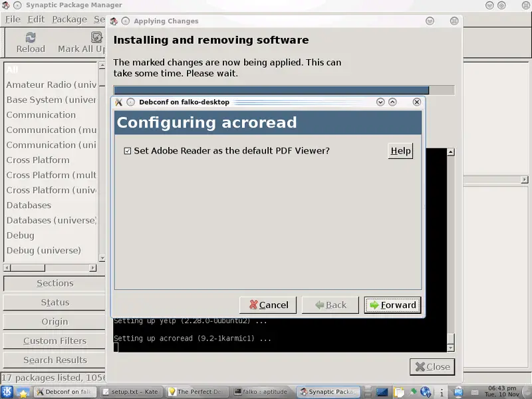Click the Reload toolbar button in Synaptic
The width and height of the screenshot is (532, 399).
(31, 43)
